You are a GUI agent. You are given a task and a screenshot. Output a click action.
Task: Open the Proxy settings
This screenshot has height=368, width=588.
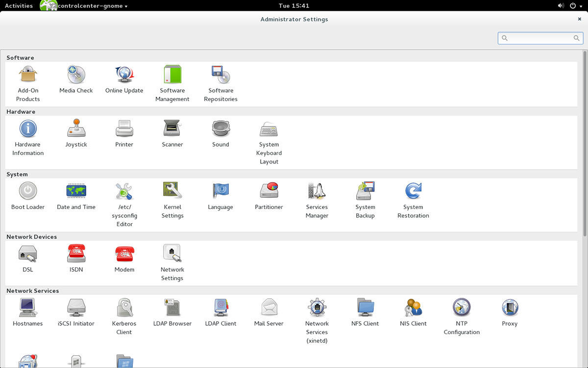pos(510,313)
